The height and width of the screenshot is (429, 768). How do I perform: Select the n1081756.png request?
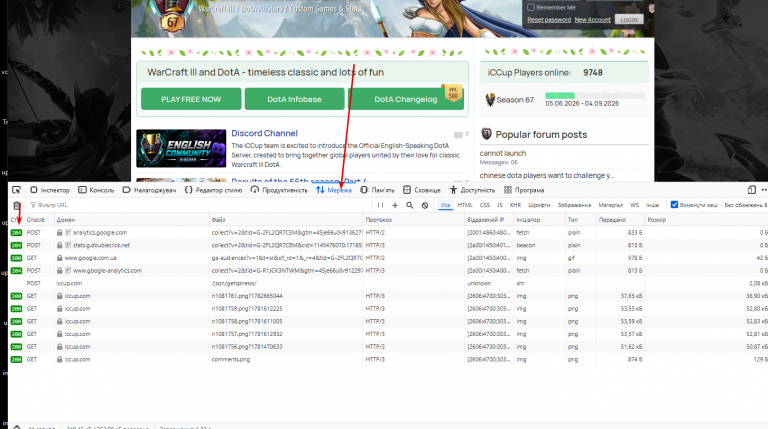pos(388,347)
